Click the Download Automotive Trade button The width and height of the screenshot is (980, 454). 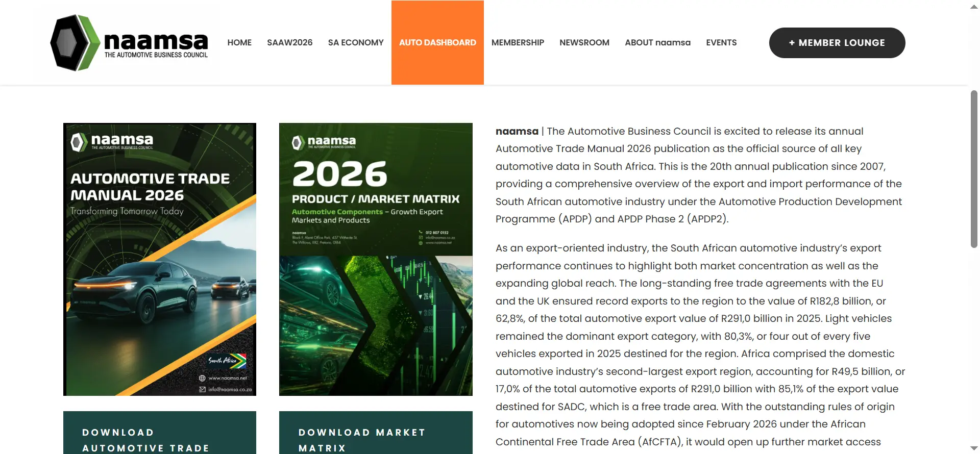[160, 433]
